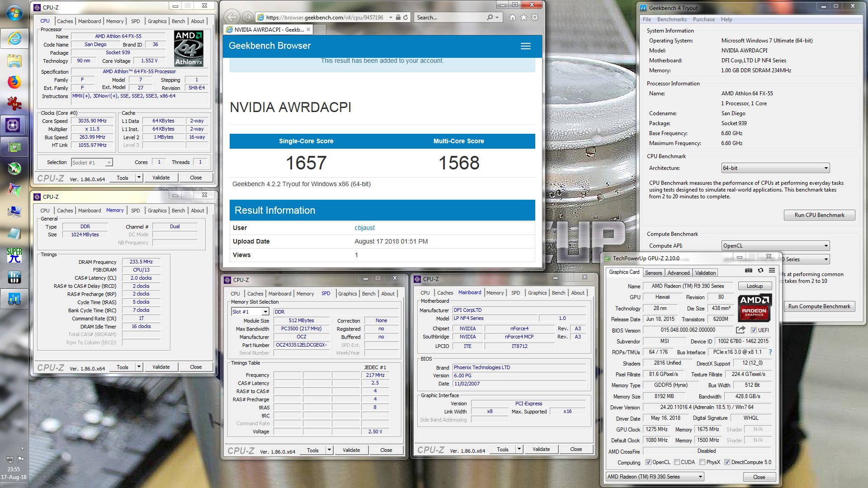This screenshot has width=868, height=488.
Task: Open the GPU-Z hamburger menu icon
Action: coord(772,270)
